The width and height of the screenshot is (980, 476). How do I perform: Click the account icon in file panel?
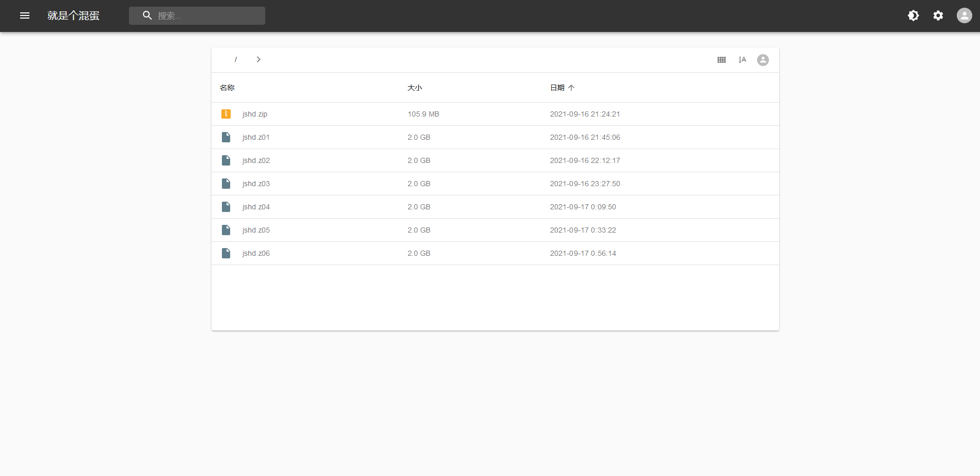(x=763, y=60)
